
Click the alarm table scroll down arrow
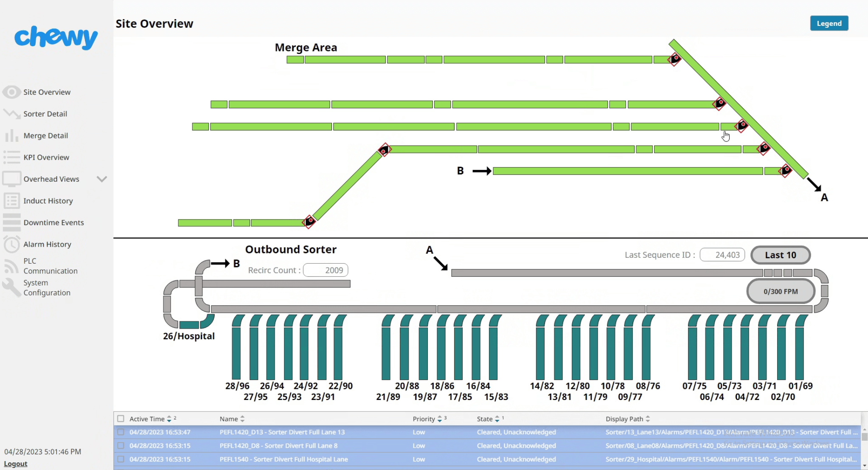point(865,466)
